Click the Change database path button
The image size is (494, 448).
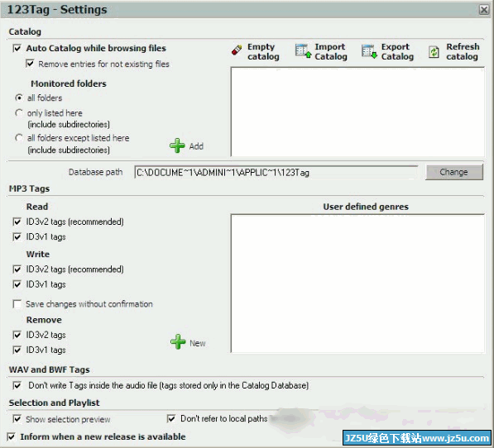[x=454, y=172]
